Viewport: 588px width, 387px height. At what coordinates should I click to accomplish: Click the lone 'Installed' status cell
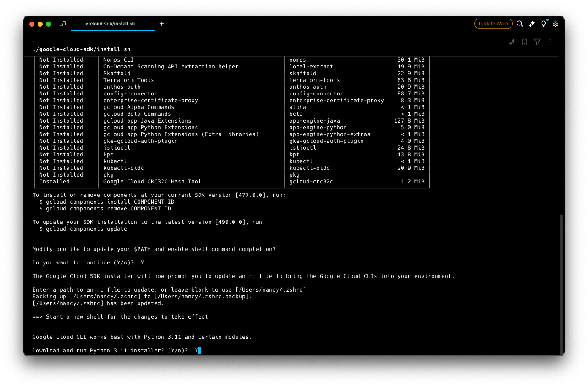[54, 182]
